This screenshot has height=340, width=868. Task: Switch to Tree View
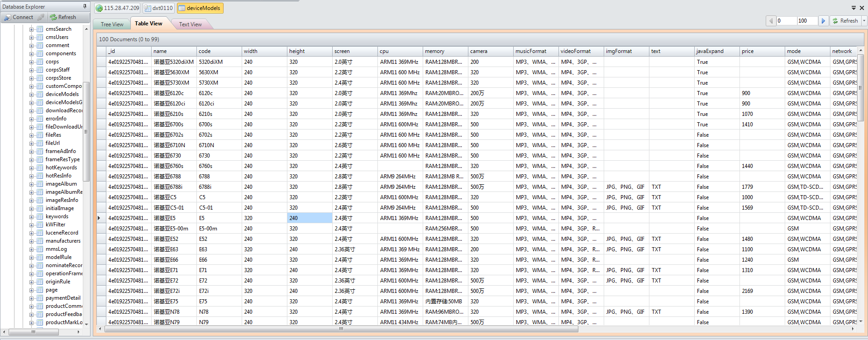[x=112, y=24]
